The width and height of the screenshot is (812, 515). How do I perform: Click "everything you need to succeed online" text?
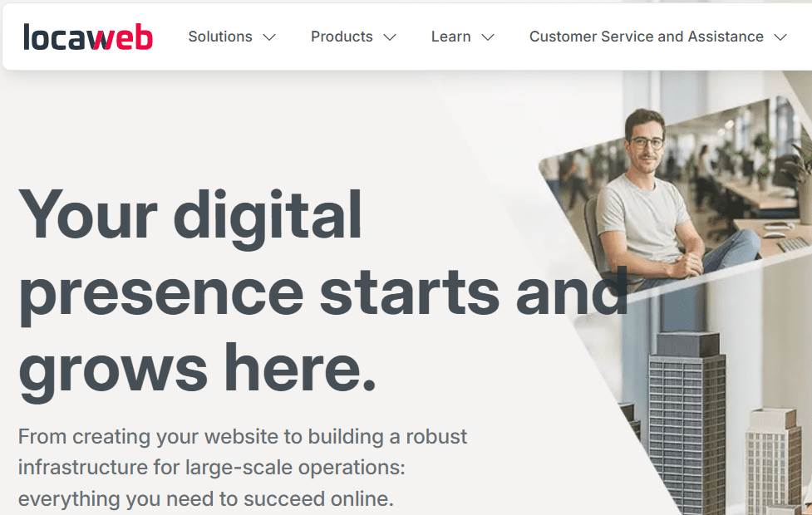click(x=205, y=499)
